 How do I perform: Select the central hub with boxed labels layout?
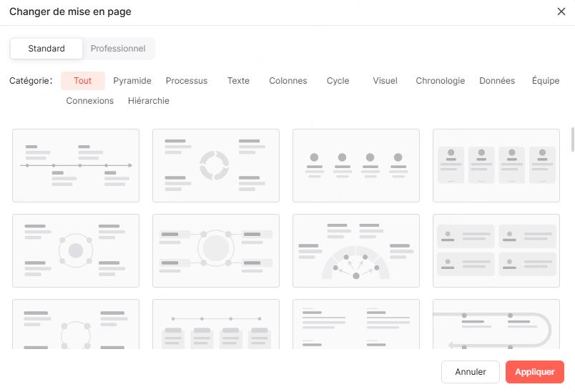pyautogui.click(x=215, y=250)
